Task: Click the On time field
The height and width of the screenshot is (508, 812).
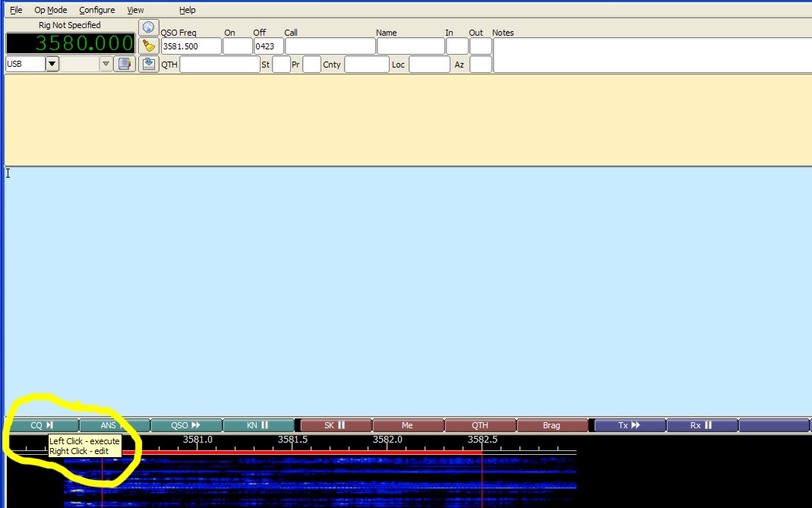Action: 237,46
